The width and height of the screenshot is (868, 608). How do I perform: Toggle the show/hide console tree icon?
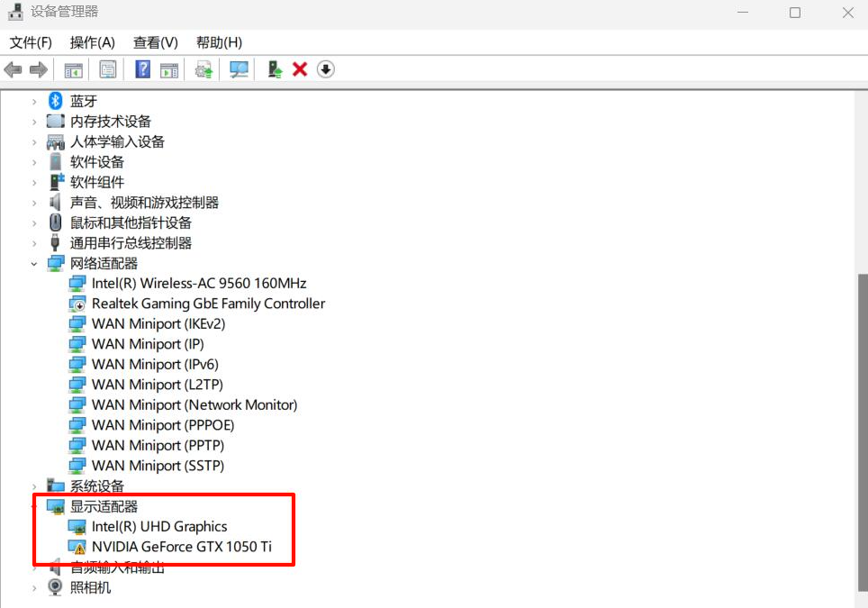(x=74, y=69)
